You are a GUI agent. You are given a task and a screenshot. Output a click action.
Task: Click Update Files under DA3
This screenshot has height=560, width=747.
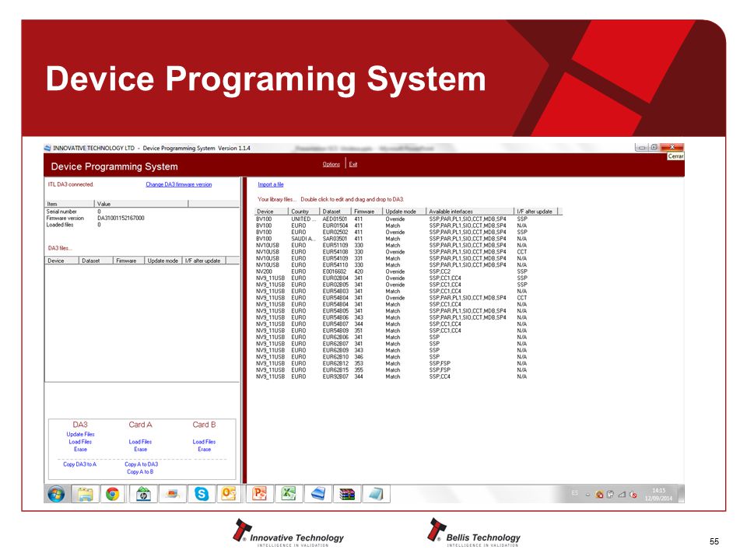coord(80,434)
